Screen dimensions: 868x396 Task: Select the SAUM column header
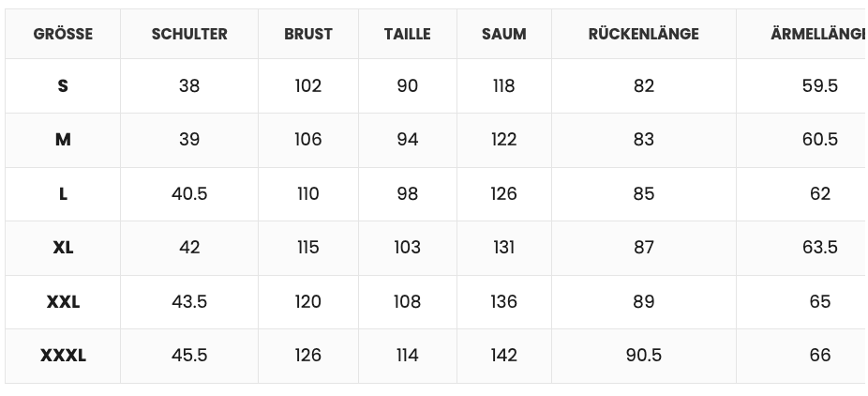pyautogui.click(x=504, y=34)
